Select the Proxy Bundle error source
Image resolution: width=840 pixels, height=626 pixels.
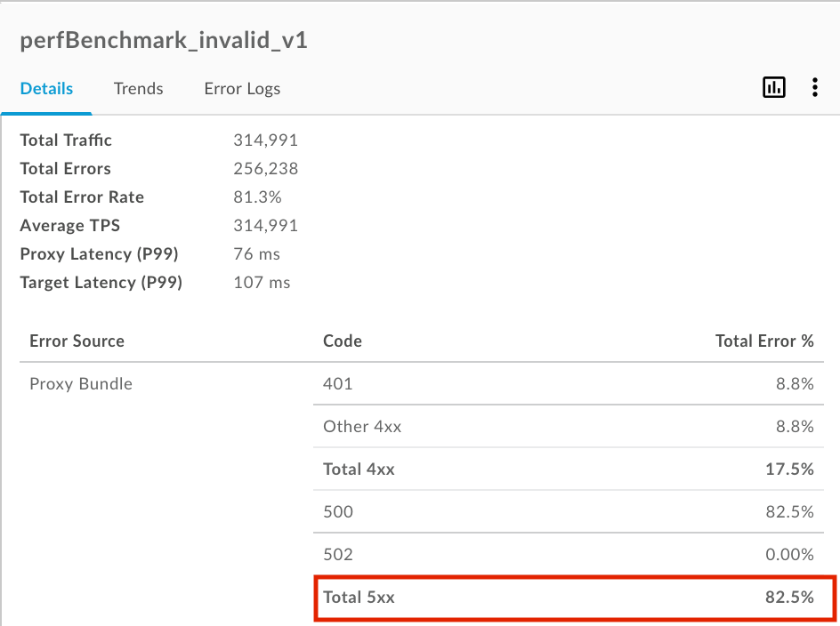tap(81, 384)
